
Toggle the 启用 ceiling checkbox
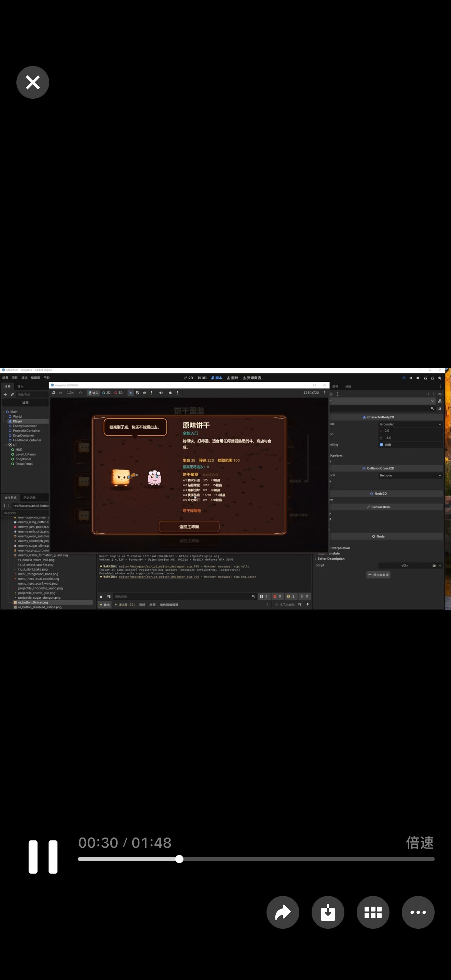pyautogui.click(x=381, y=445)
